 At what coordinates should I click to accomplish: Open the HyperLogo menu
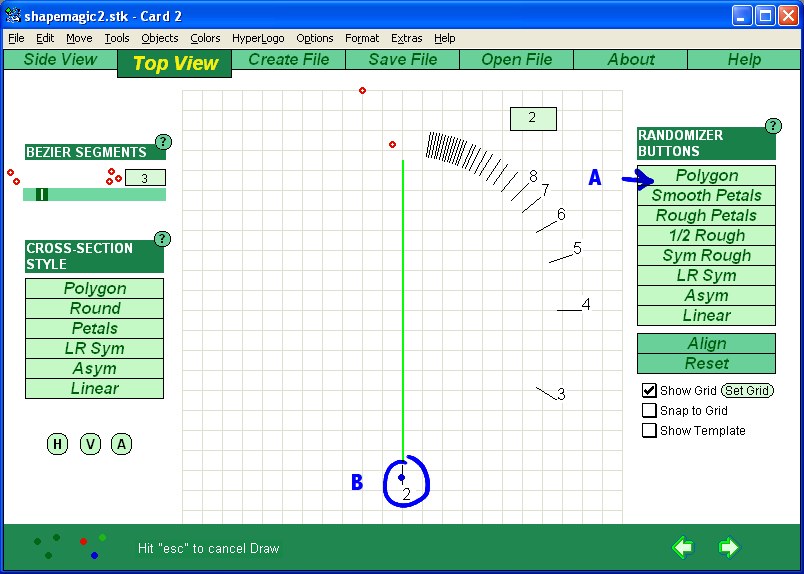click(258, 38)
